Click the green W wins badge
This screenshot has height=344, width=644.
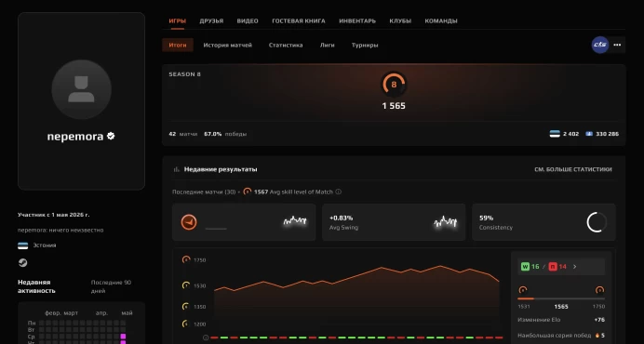pos(525,267)
